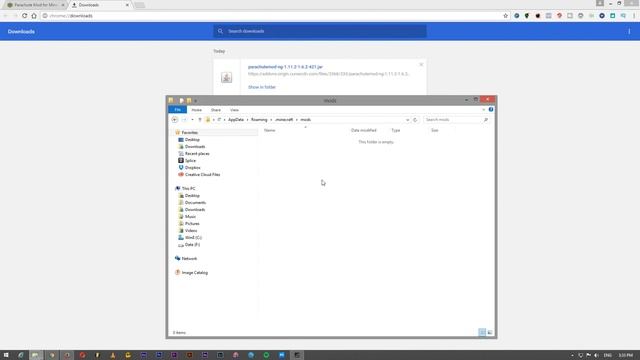The image size is (640, 360).
Task: Sort by Name column header
Action: point(270,130)
